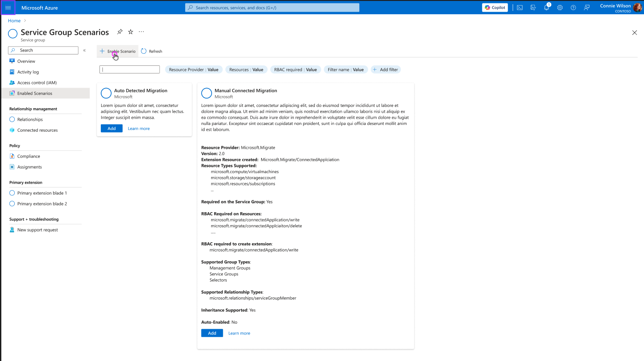The height and width of the screenshot is (361, 644).
Task: Focus the global search resources box
Action: pyautogui.click(x=272, y=8)
